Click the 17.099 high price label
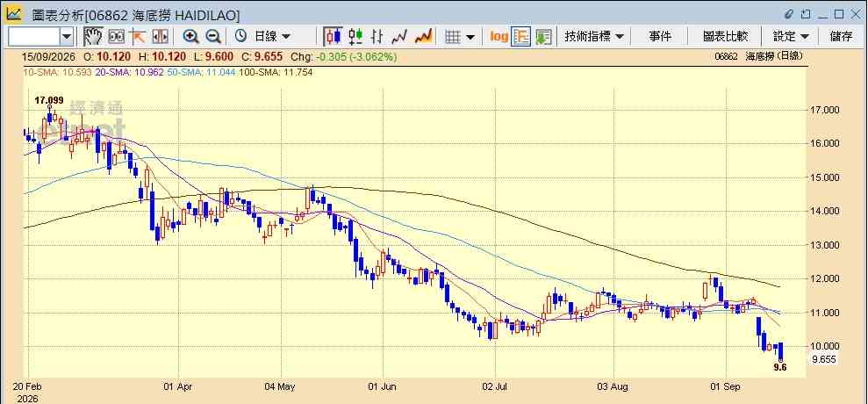868x404 pixels. tap(49, 100)
